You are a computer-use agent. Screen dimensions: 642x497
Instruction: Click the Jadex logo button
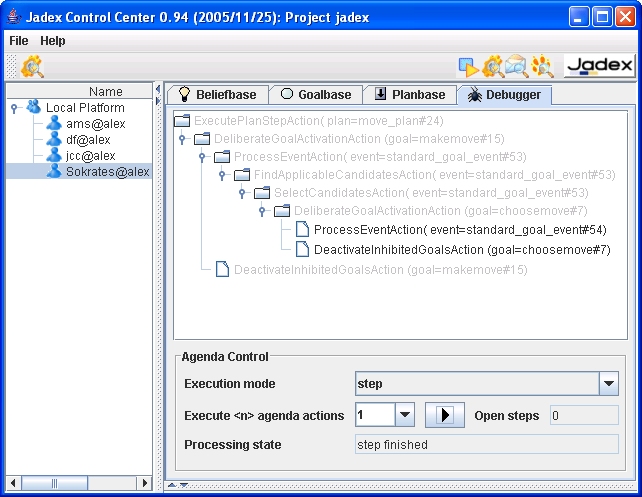click(x=600, y=66)
